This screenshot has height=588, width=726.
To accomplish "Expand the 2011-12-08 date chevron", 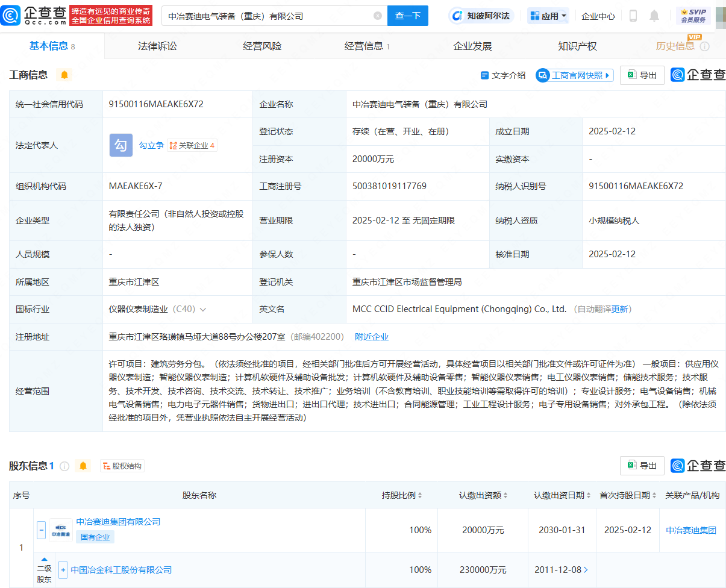I will [x=586, y=570].
